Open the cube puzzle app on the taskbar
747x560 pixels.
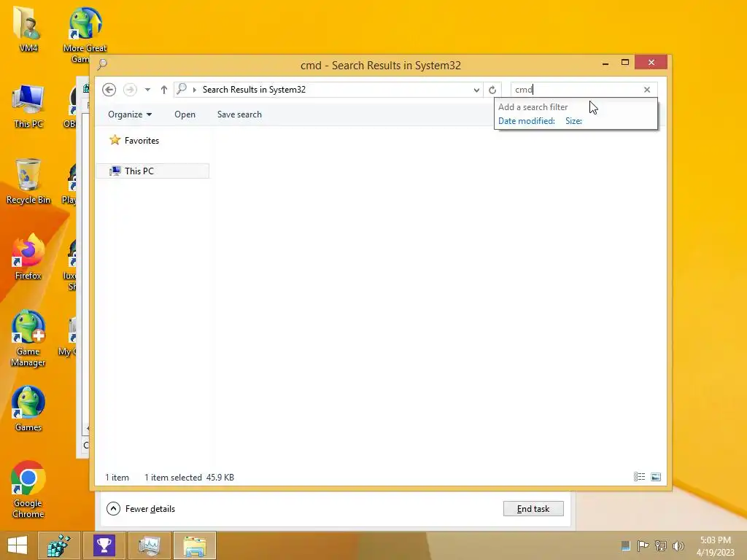[58, 545]
